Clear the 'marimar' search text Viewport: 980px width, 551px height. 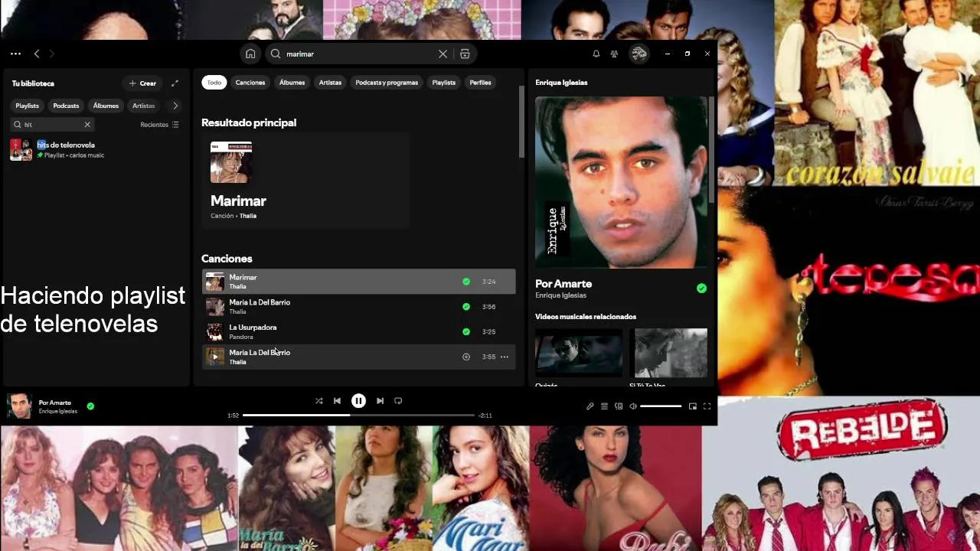click(x=443, y=54)
